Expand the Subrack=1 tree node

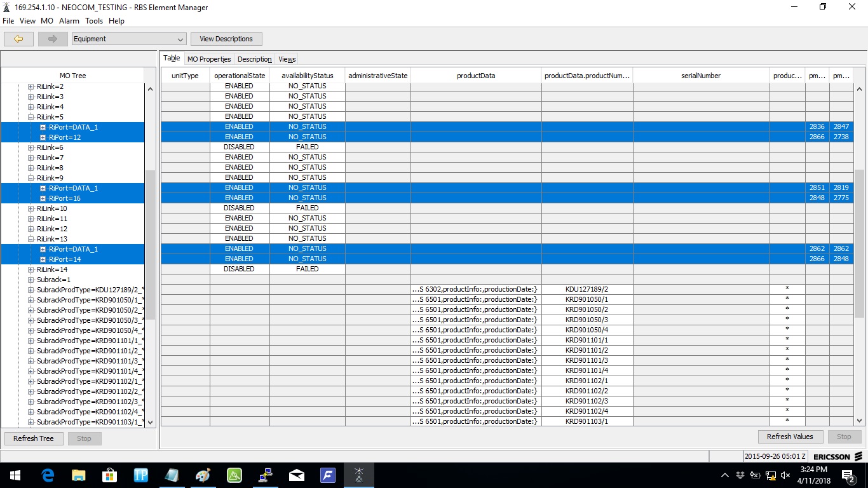coord(31,280)
